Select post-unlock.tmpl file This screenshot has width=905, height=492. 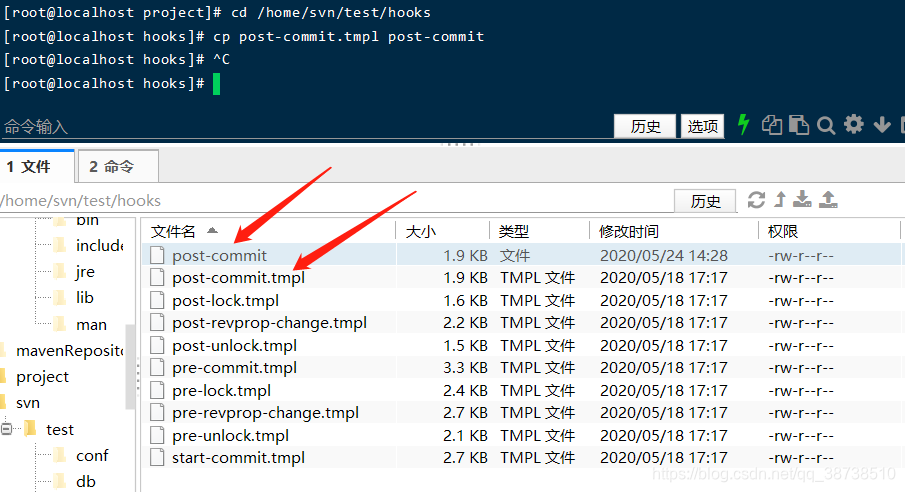tap(234, 345)
